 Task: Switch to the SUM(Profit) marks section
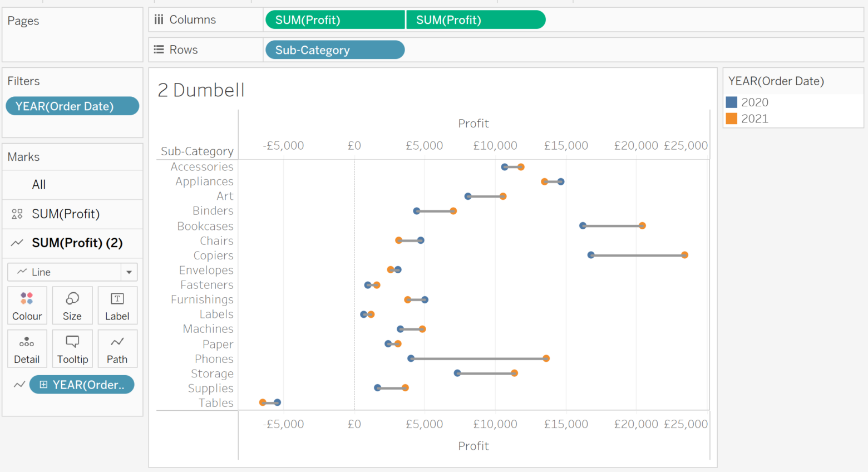77,214
